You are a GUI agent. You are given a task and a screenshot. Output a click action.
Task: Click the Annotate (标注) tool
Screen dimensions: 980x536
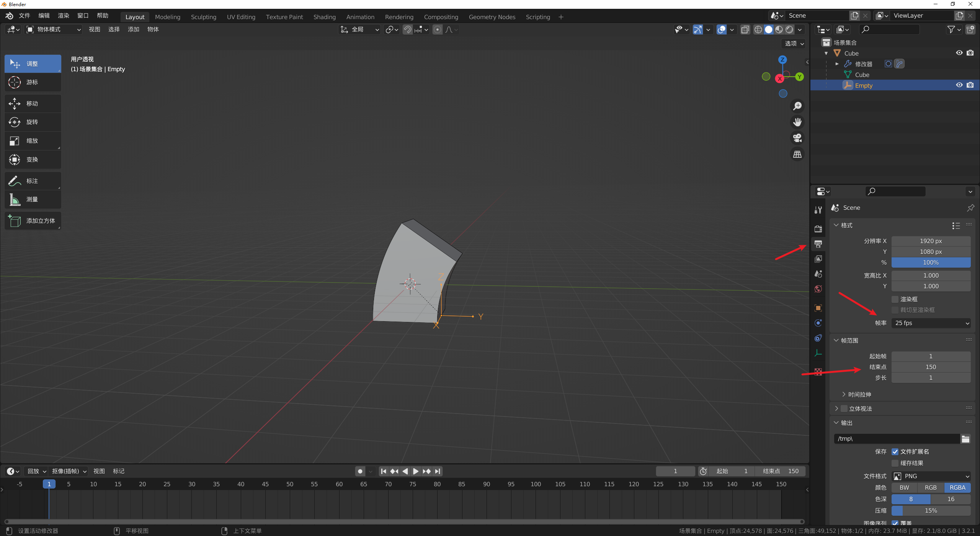coord(33,181)
